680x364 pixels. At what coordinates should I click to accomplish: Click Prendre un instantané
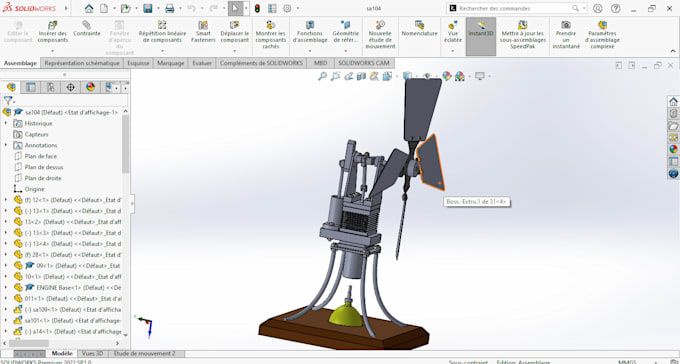tap(566, 34)
